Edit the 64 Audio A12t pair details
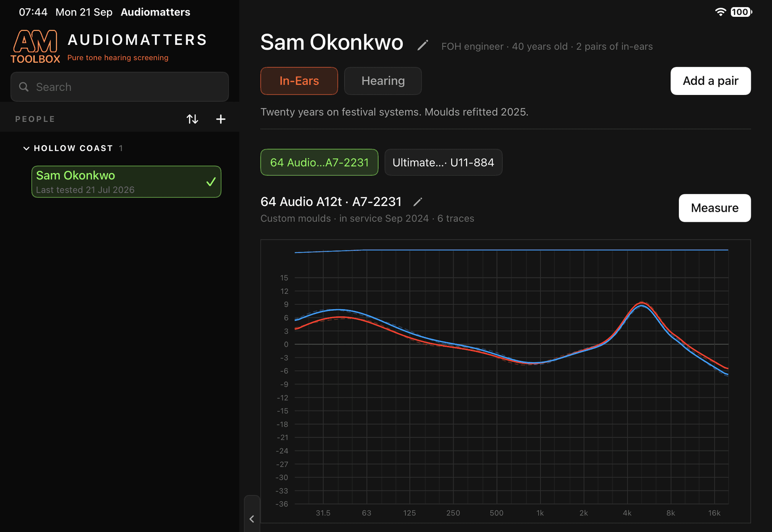Screen dimensions: 772x532 pyautogui.click(x=418, y=202)
